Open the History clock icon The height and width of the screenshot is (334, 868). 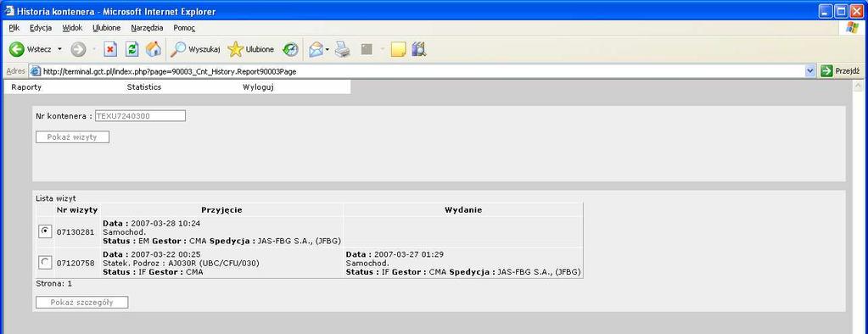[290, 49]
